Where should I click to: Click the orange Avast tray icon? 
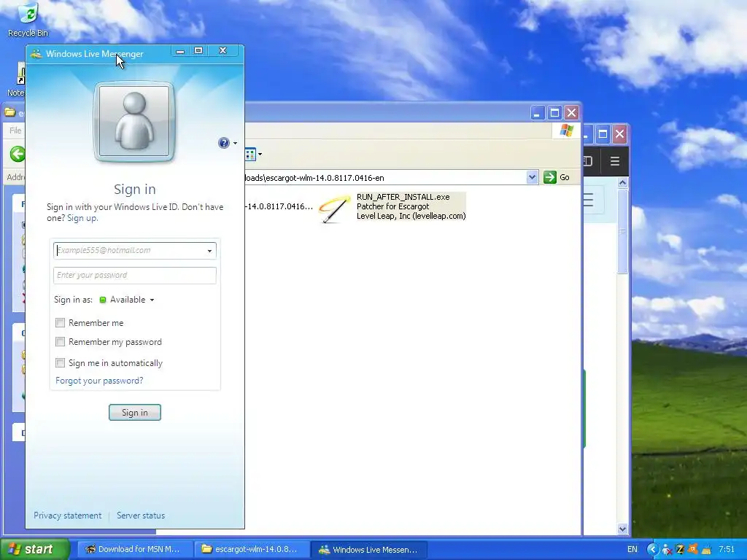click(693, 549)
